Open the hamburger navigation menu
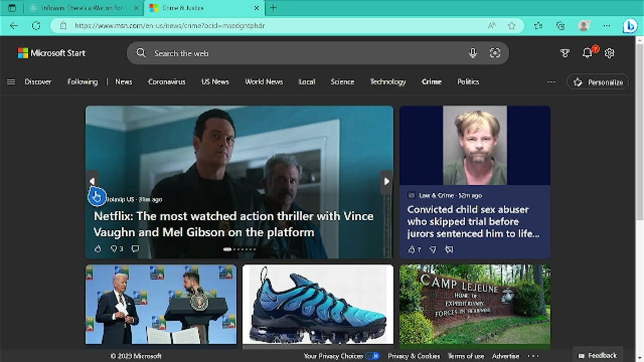Viewport: 644px width, 362px height. [x=11, y=82]
